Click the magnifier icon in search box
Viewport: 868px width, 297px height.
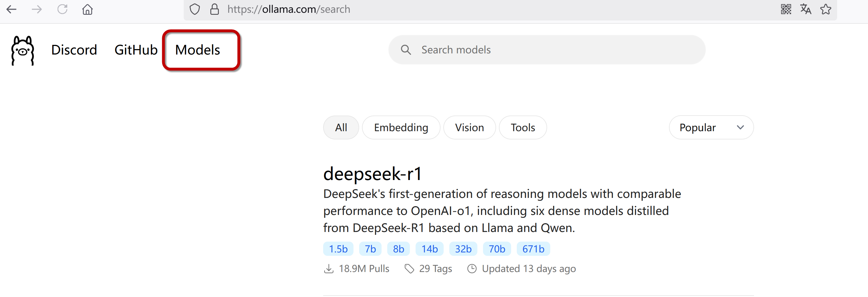click(x=406, y=50)
